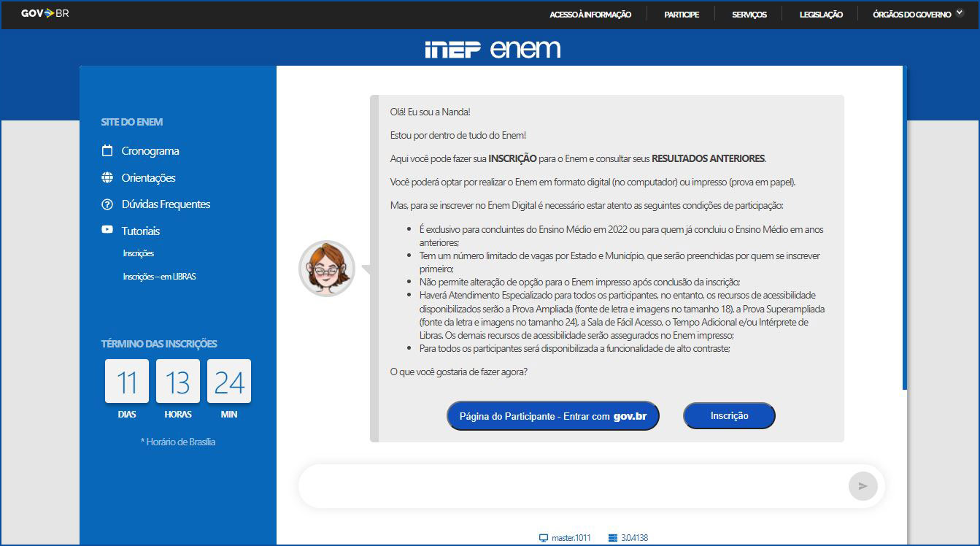
Task: Click the globe icon beside Orientações
Action: [x=107, y=178]
